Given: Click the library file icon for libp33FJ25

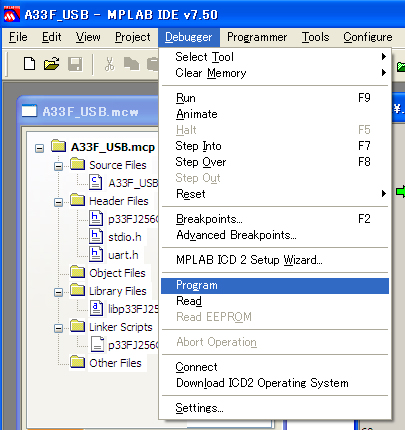Looking at the screenshot, I should click(96, 308).
